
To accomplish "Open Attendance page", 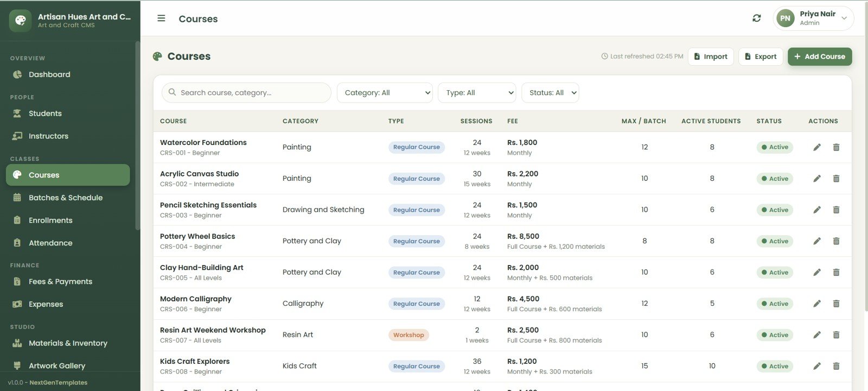I will (x=68, y=243).
